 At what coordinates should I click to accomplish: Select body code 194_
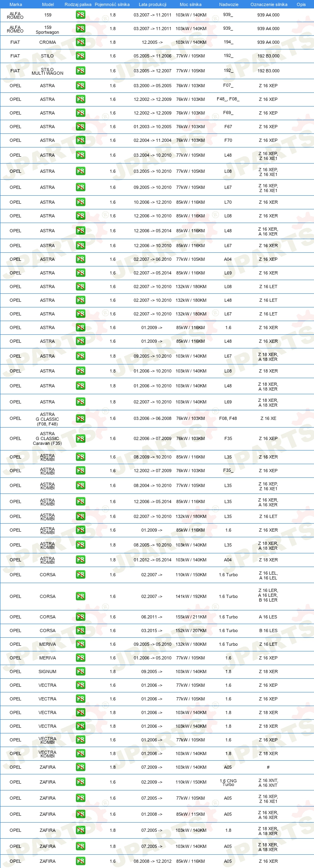(x=228, y=42)
